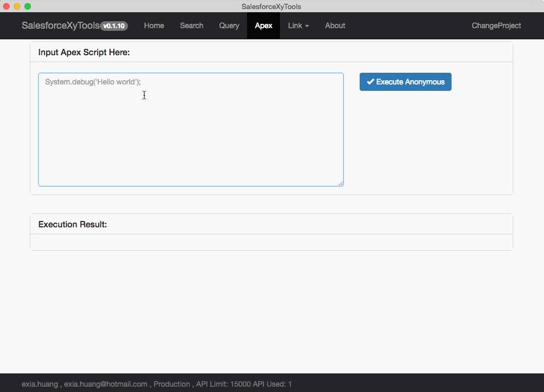544x392 pixels.
Task: Click the footer account status text
Action: [x=157, y=384]
